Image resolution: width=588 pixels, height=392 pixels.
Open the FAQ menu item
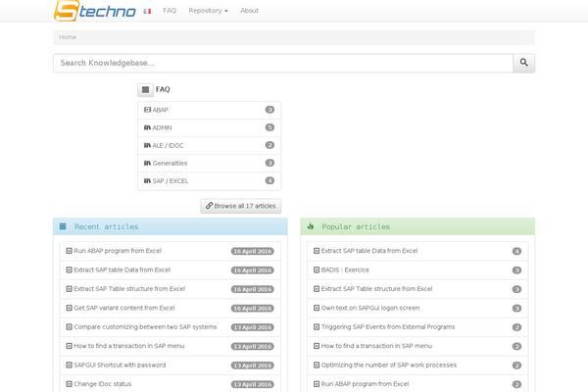coord(170,11)
